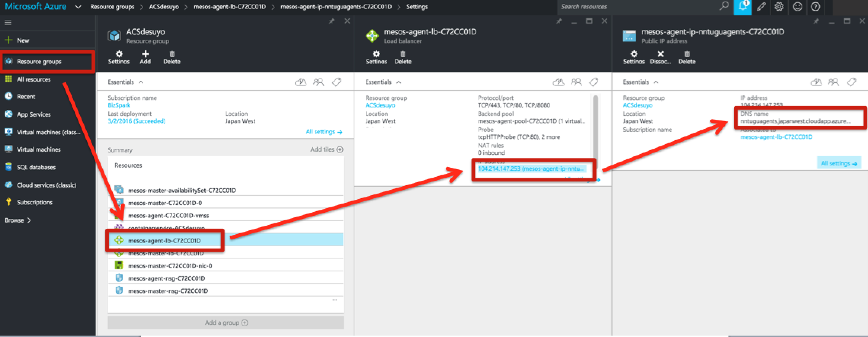The height and width of the screenshot is (337, 868).
Task: Click Add in ACSdesuyo blade
Action: point(145,58)
